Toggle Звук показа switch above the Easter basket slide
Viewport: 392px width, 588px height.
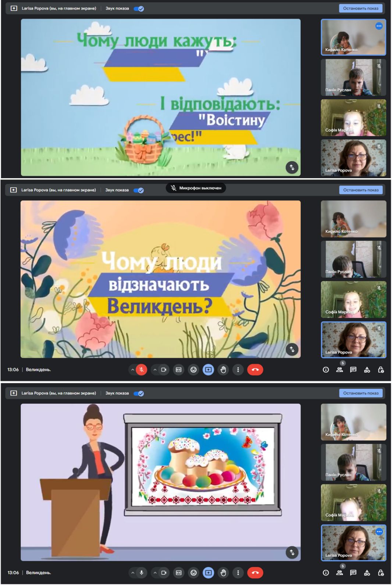pos(139,8)
